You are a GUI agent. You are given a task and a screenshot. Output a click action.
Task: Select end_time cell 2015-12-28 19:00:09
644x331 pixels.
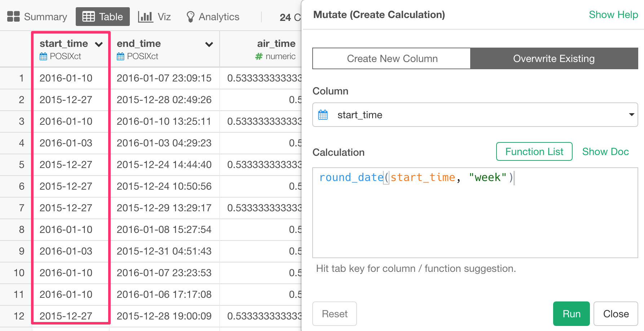pos(164,316)
